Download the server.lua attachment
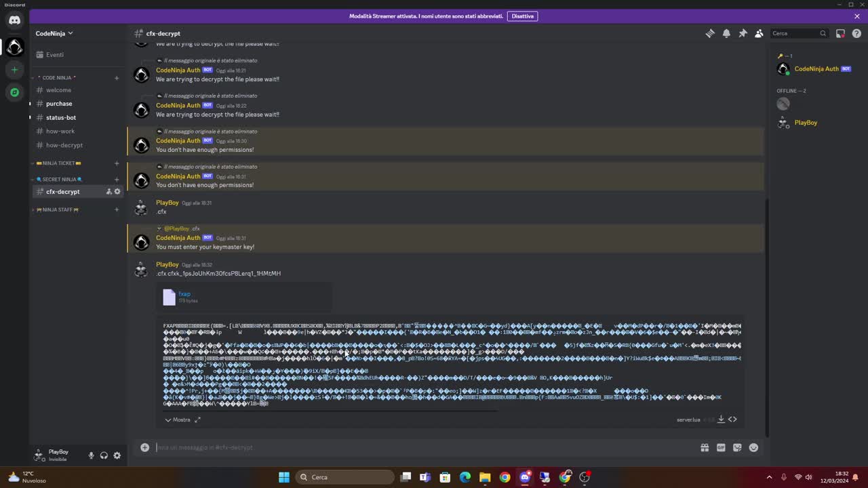Screen dimensions: 868x488 720,419
